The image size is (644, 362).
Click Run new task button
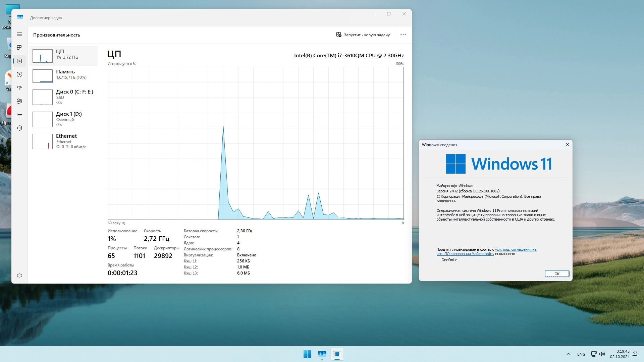(363, 35)
